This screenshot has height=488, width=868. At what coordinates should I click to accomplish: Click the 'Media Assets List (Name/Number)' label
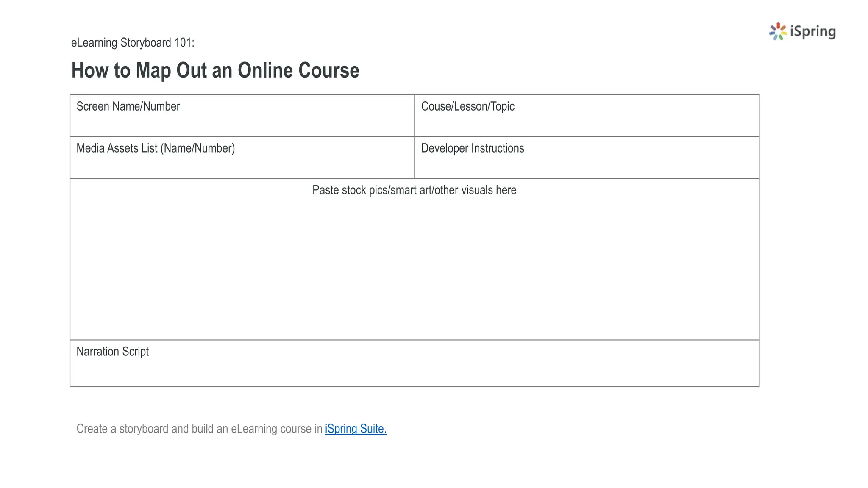[x=155, y=148]
